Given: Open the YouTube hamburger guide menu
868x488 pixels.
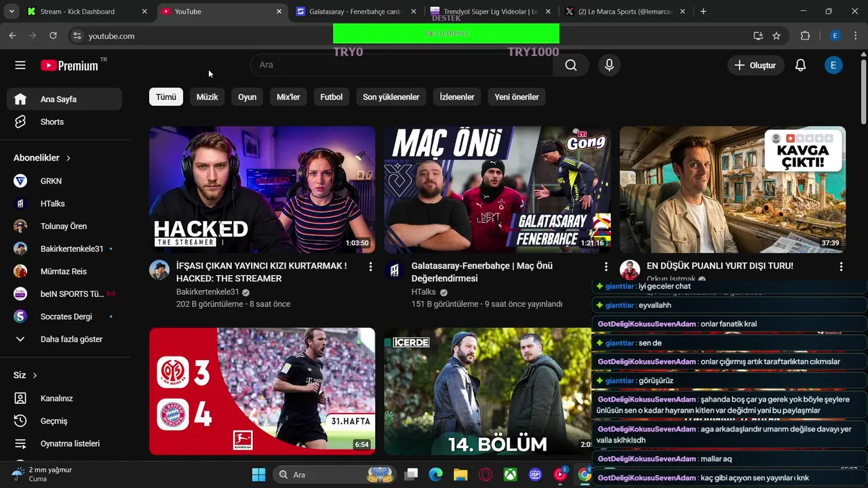Looking at the screenshot, I should [x=20, y=65].
